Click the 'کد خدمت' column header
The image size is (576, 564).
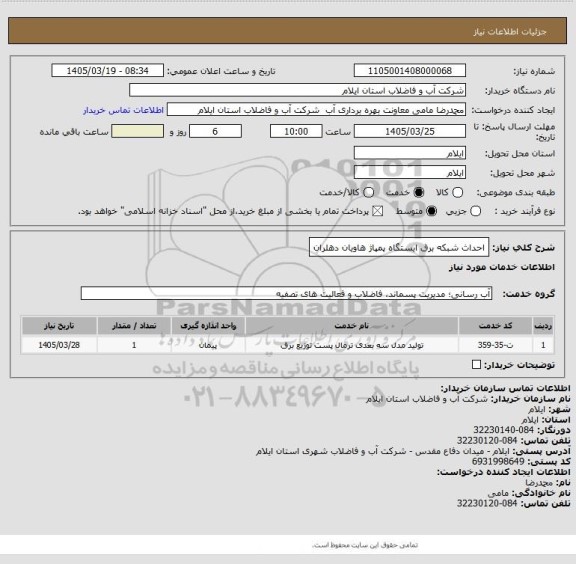coord(495,326)
